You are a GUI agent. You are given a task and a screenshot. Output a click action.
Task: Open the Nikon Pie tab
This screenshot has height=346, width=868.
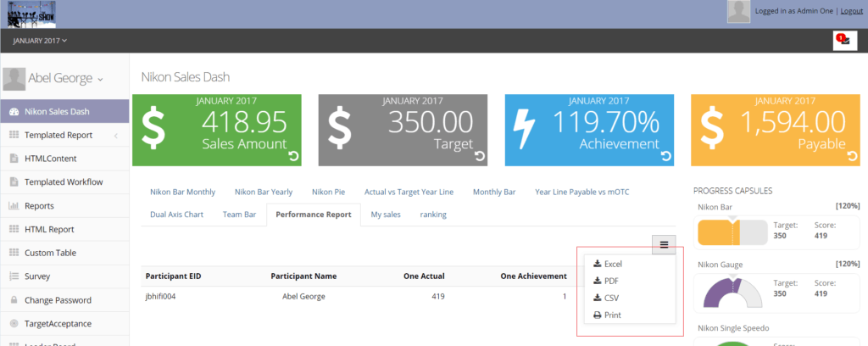[328, 193]
